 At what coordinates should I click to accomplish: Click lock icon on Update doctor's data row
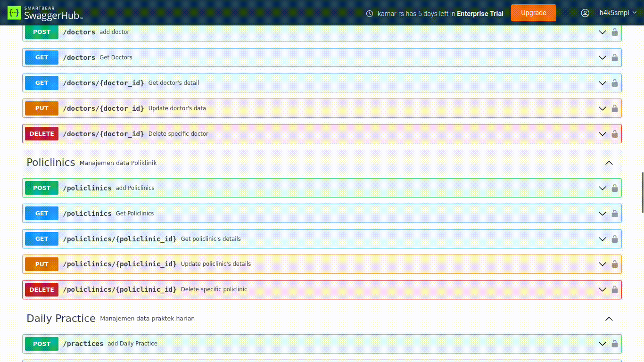point(615,108)
